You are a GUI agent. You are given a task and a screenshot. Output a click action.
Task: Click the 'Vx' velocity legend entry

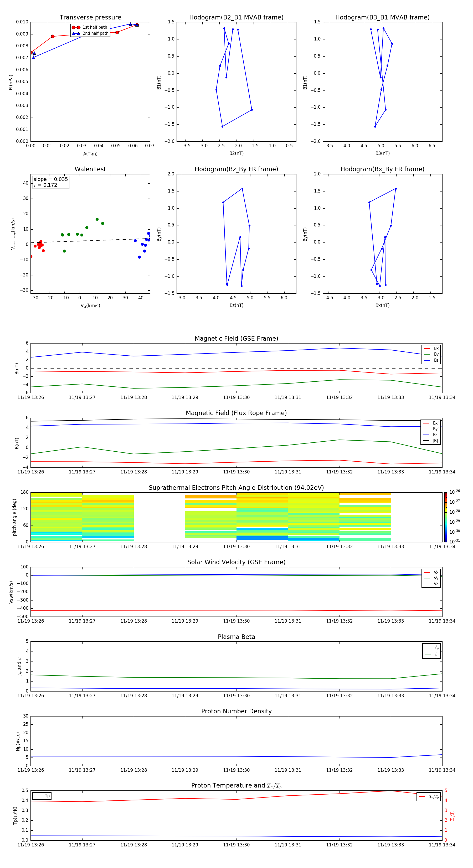[431, 572]
